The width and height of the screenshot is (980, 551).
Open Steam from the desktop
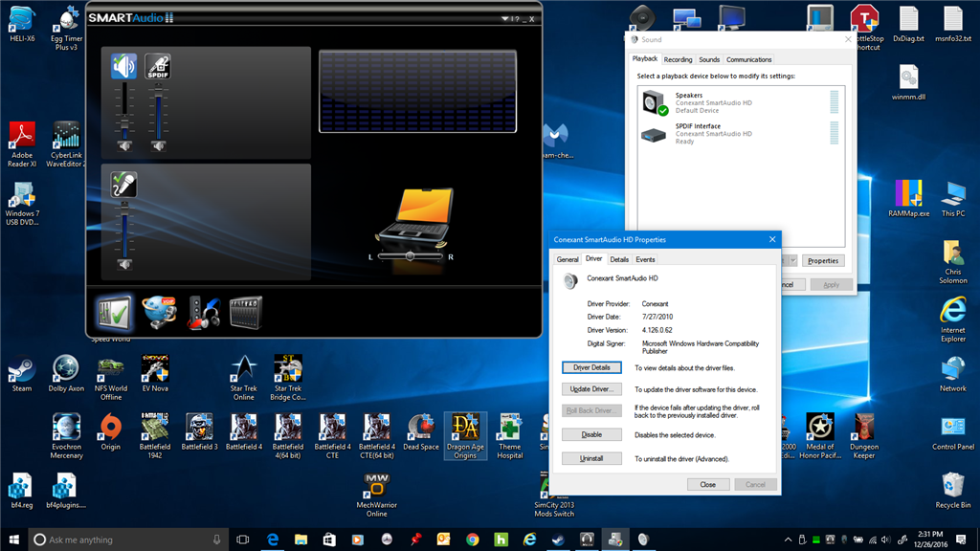(x=22, y=373)
